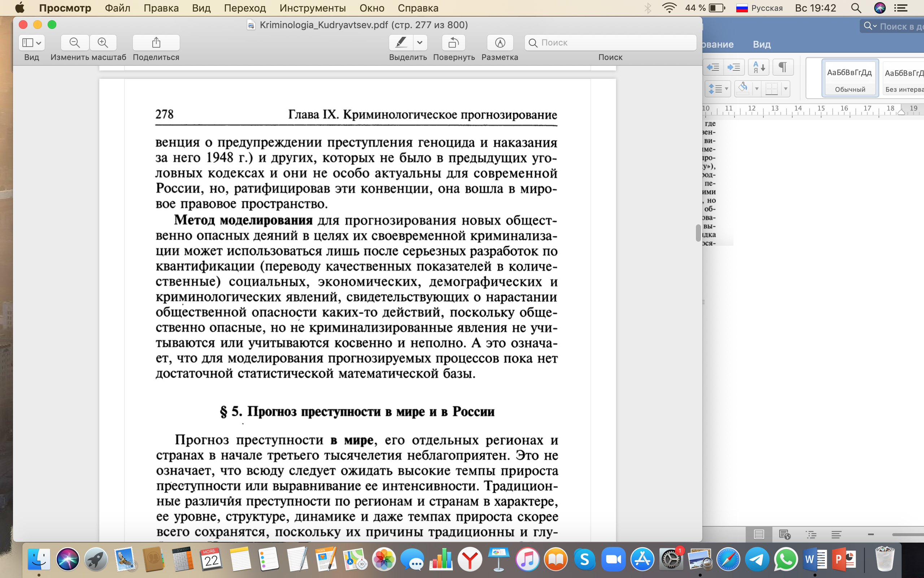This screenshot has width=924, height=578.
Task: Rotate the page with Повернуть button
Action: [454, 42]
